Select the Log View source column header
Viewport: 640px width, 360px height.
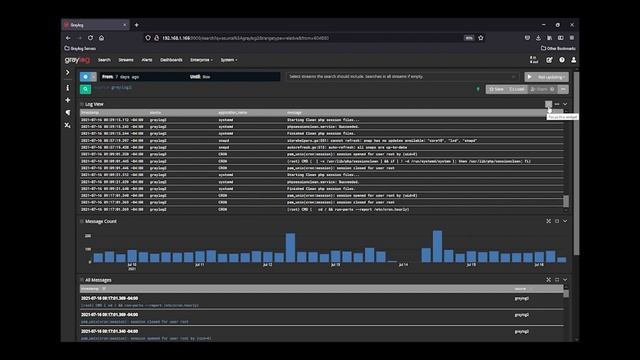coord(155,112)
